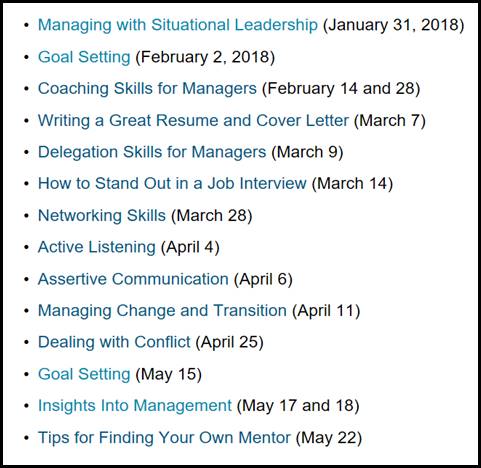481x468 pixels.
Task: Select the Dealing with Conflict link
Action: [114, 342]
